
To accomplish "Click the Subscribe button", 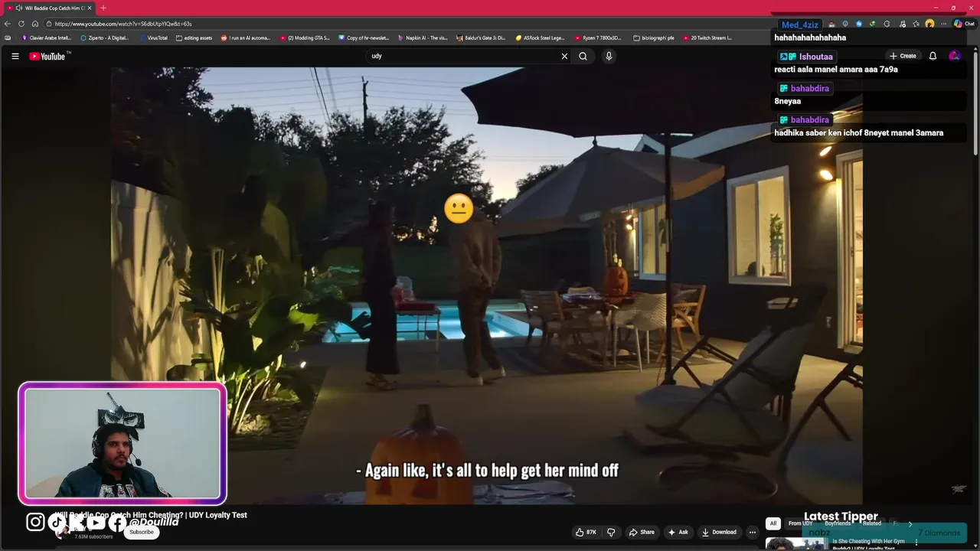I will 141,532.
